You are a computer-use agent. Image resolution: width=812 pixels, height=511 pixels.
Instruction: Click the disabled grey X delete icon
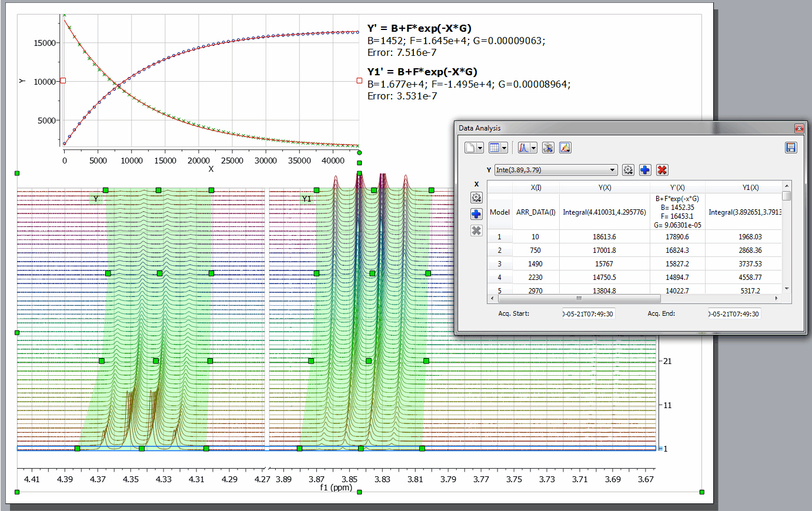pos(476,231)
